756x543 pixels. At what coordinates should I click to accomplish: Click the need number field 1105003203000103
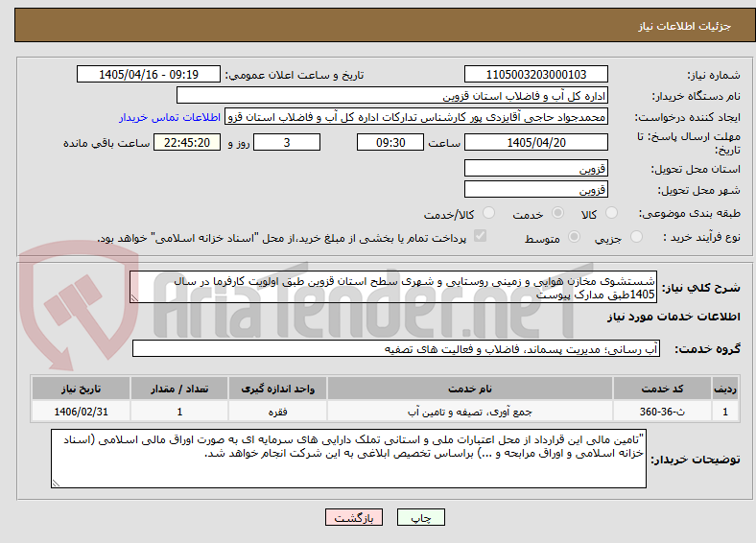point(535,74)
